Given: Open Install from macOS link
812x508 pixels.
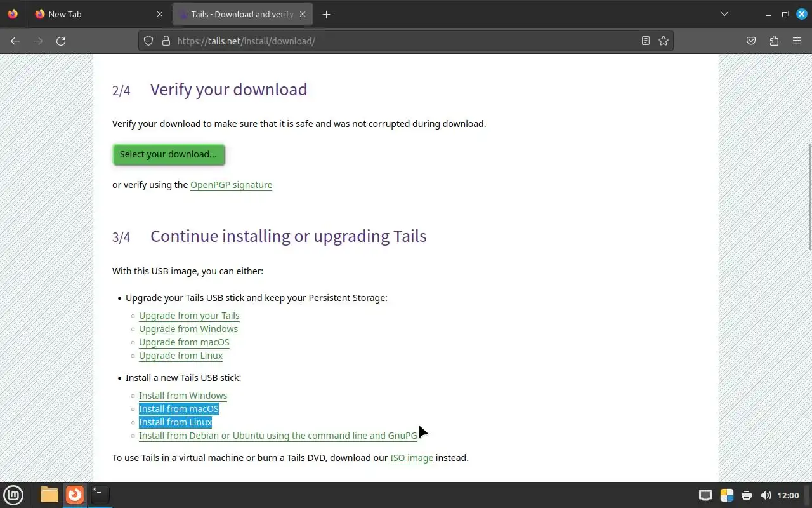Looking at the screenshot, I should pyautogui.click(x=179, y=409).
